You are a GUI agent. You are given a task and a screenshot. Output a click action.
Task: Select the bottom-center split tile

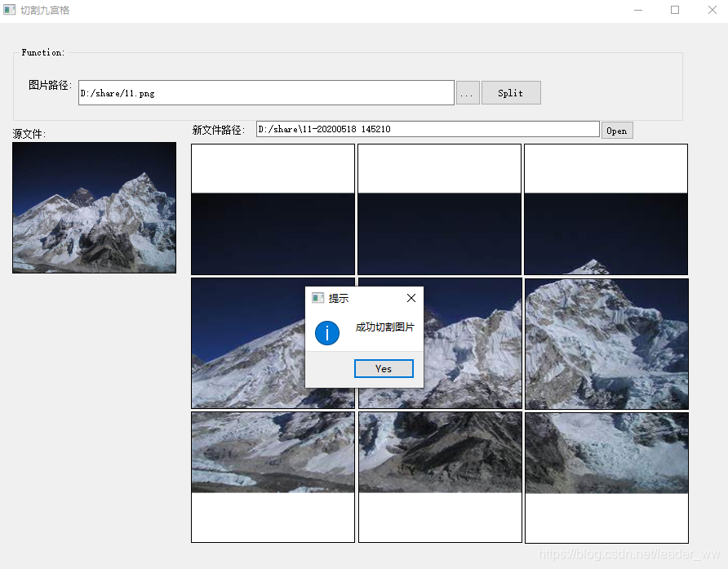pos(440,477)
